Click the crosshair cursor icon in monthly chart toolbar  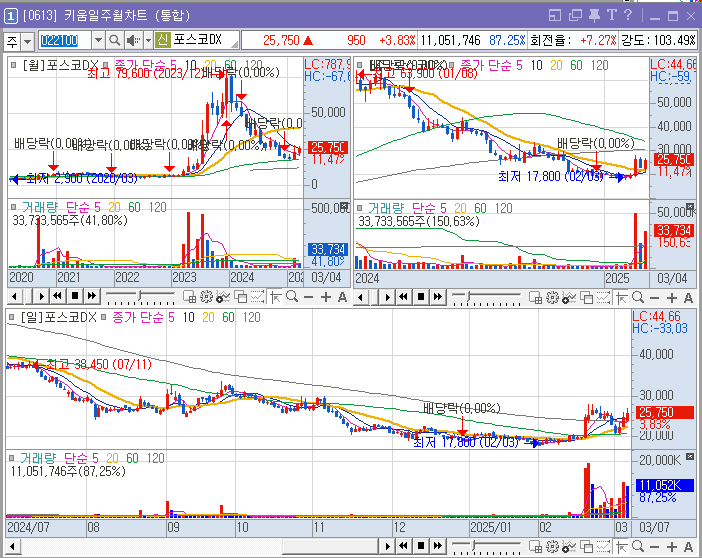275,297
